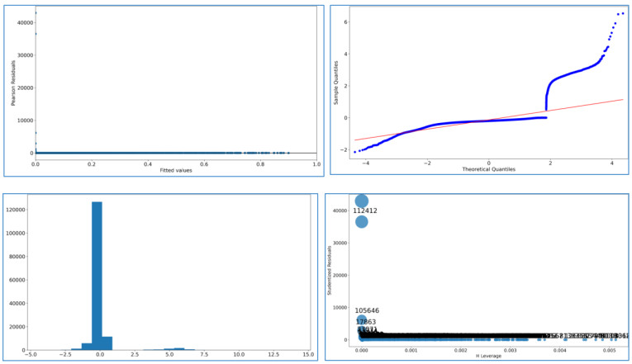The height and width of the screenshot is (364, 632).
Task: Click the 15.0 tick label on histogram axis
Action: pyautogui.click(x=308, y=356)
